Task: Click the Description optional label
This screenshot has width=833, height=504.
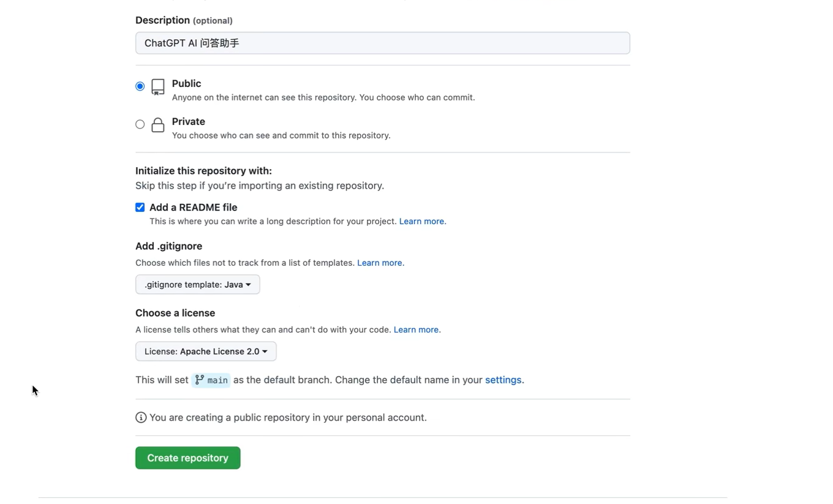Action: (x=184, y=20)
